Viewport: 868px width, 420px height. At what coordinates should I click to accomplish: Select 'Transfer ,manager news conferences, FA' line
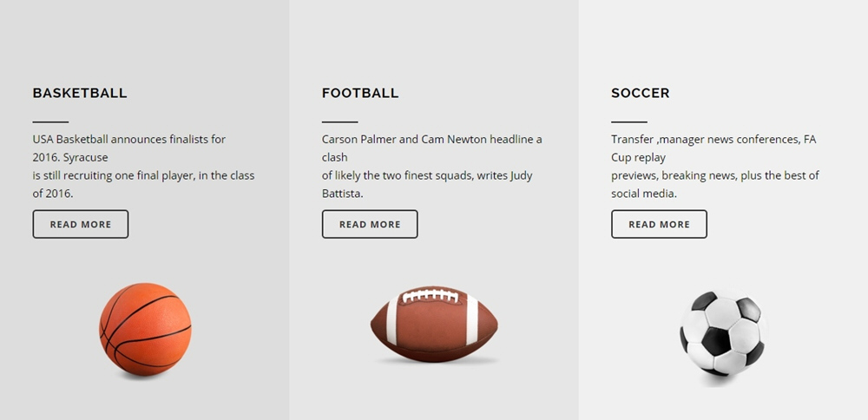click(x=713, y=140)
